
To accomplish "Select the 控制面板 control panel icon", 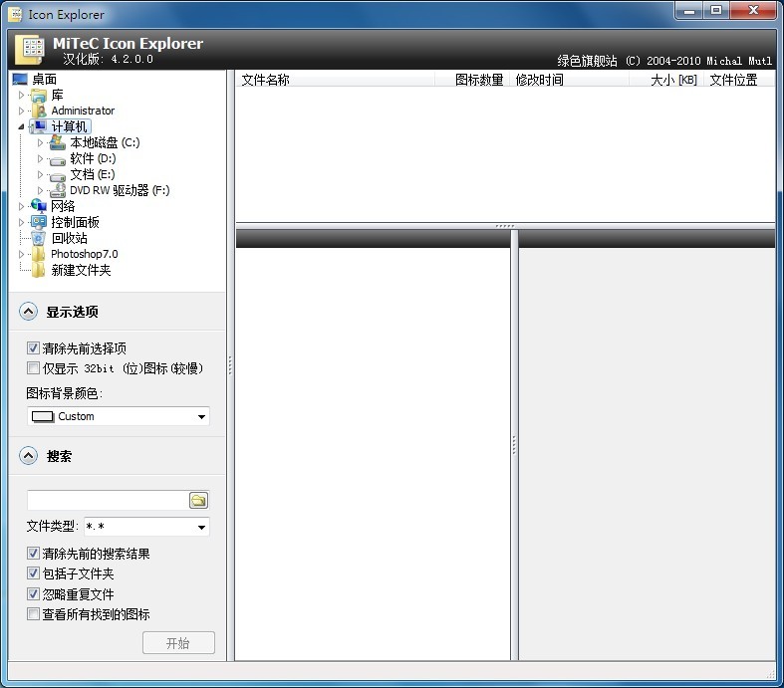I will point(39,222).
